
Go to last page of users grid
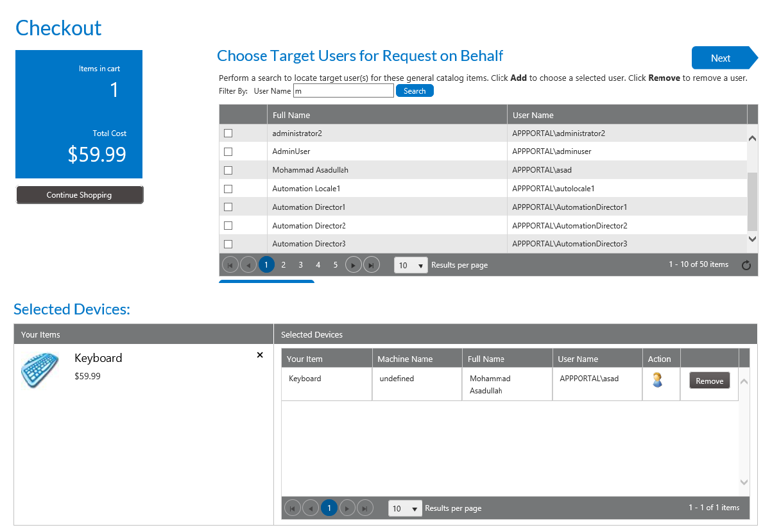[371, 265]
